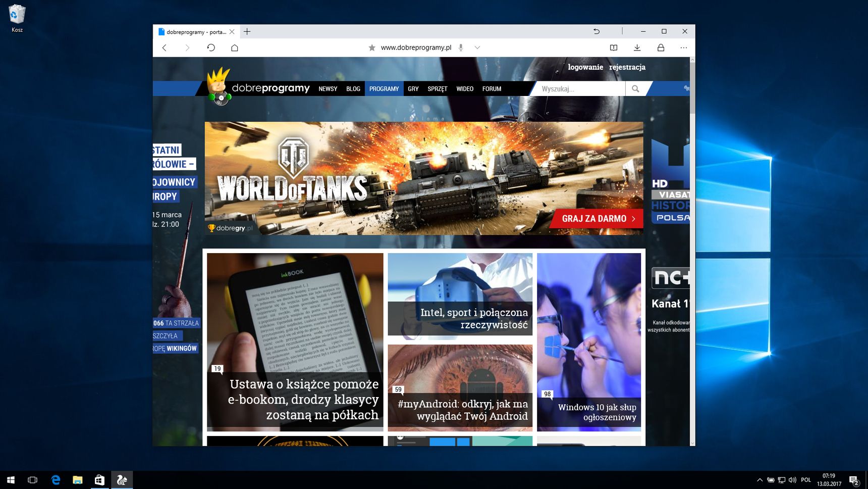The width and height of the screenshot is (868, 489).
Task: Show hidden system tray icons chevron
Action: pos(759,480)
